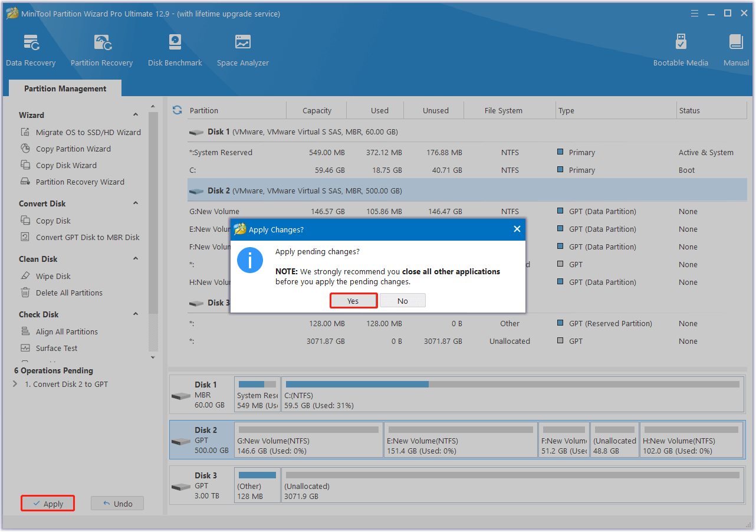This screenshot has width=756, height=532.
Task: Select G:New Volume(NTFS) block in Disk 2 map
Action: point(308,439)
